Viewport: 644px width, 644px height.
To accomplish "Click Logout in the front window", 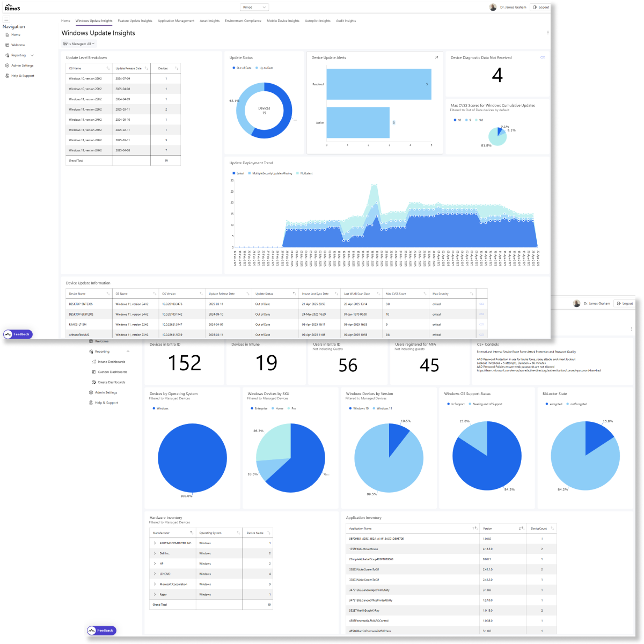I will click(541, 7).
